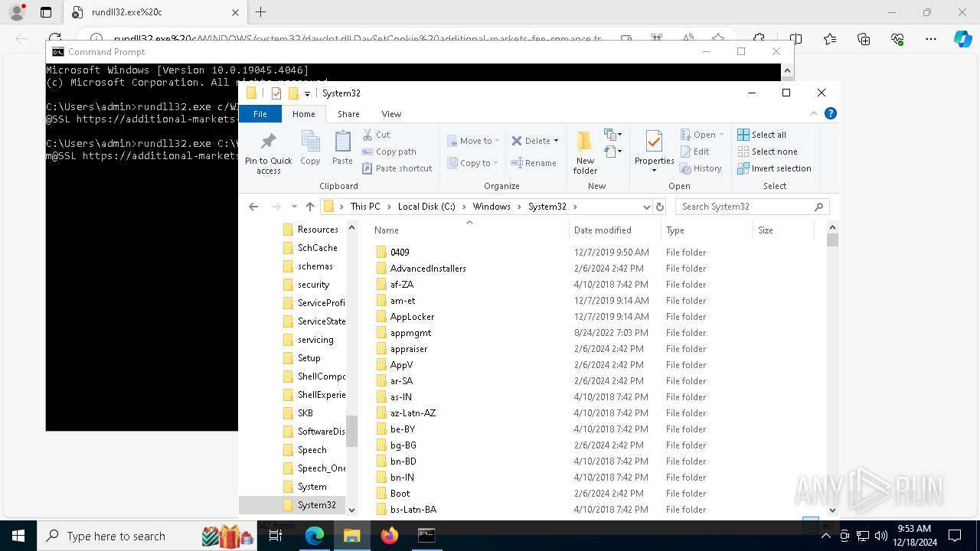Switch to the Share ribbon tab
980x551 pixels.
348,114
